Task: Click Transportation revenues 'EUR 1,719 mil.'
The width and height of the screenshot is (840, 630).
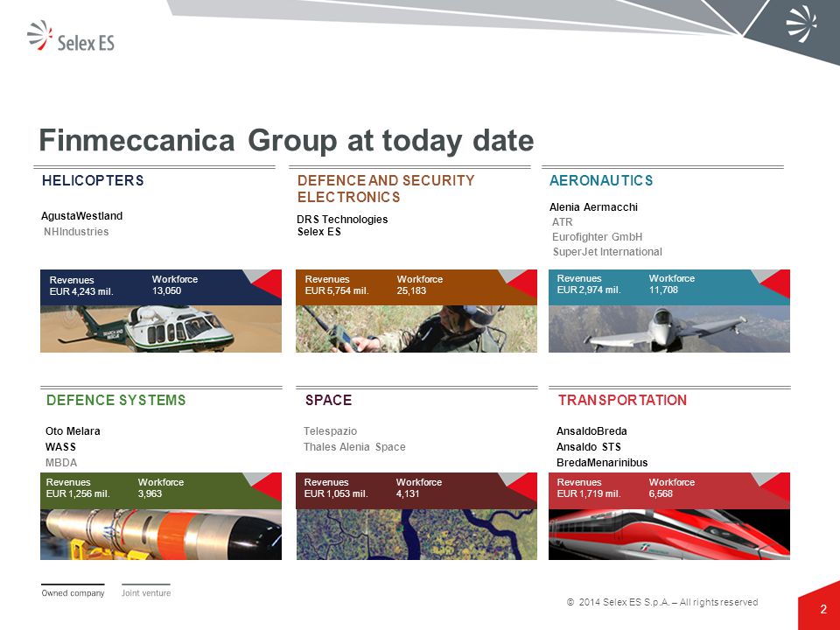Action: point(589,493)
